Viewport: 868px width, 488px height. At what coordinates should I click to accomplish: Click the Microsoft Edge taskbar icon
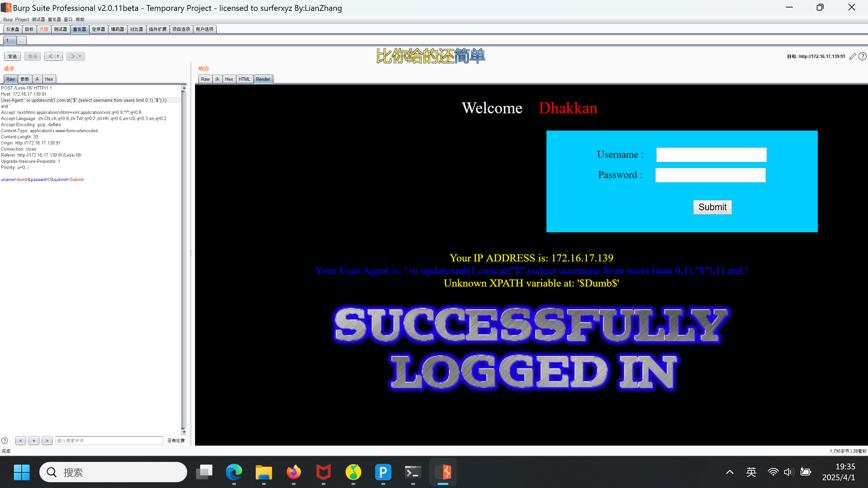coord(234,472)
